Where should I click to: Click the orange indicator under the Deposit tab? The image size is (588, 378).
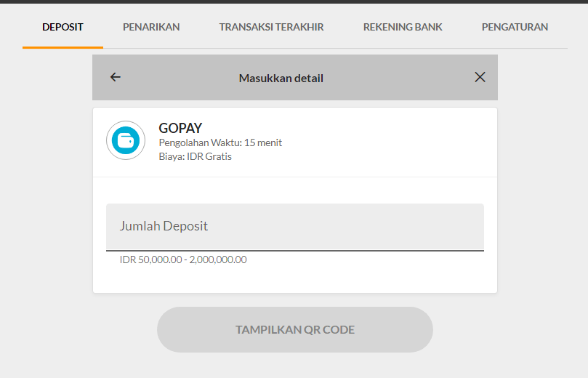63,47
